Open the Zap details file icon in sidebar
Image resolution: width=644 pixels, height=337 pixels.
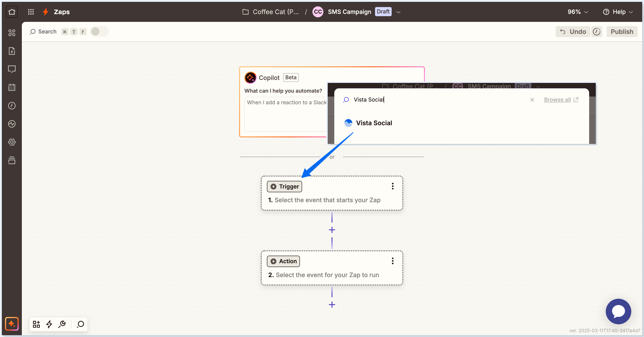12,51
